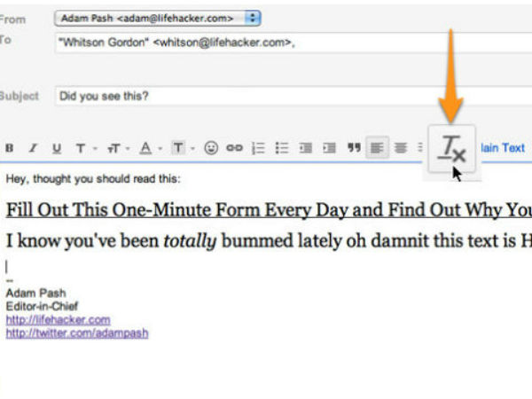Click the indent less icon

click(306, 149)
